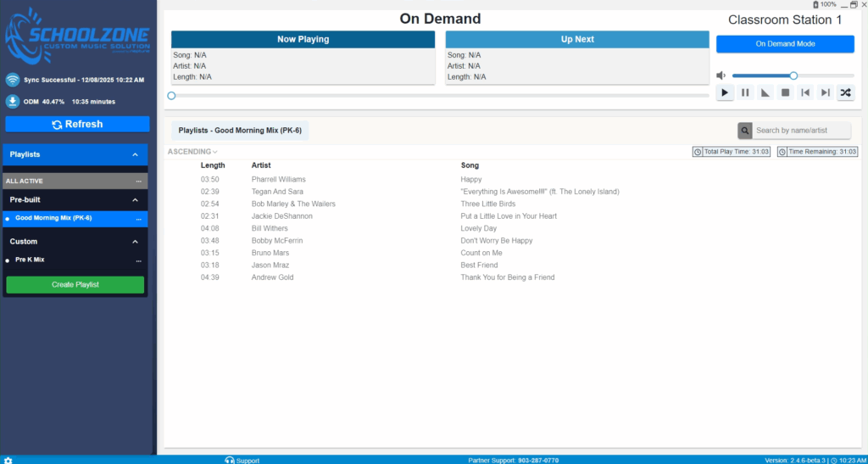Skip to the previous track

click(x=805, y=92)
